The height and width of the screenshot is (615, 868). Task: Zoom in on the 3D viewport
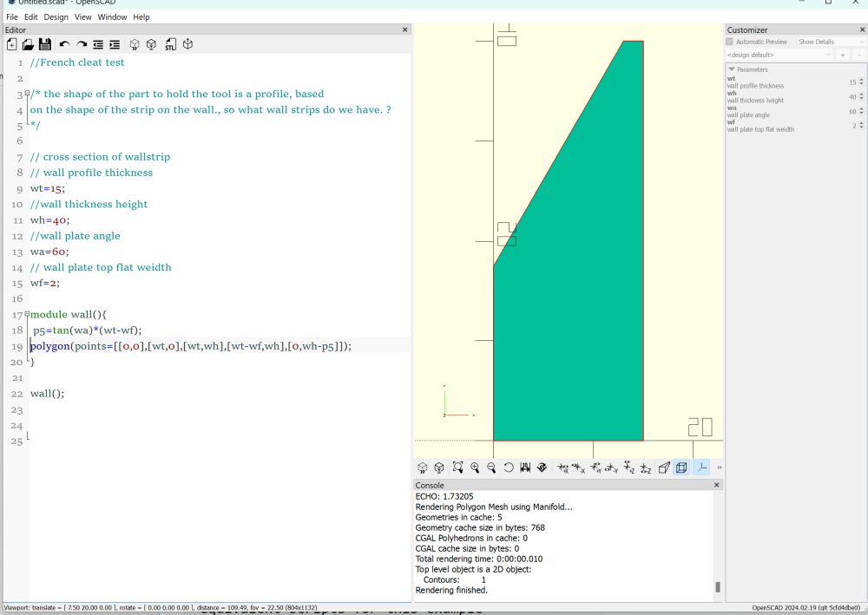[x=475, y=468]
